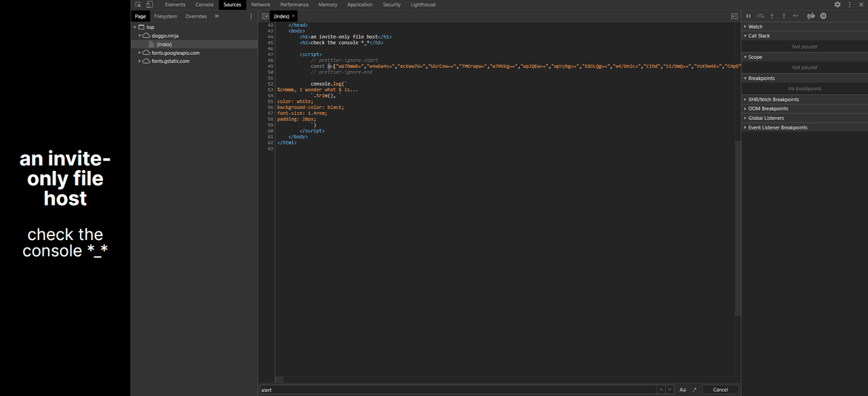
Task: Collapse the top tree node
Action: [x=135, y=27]
